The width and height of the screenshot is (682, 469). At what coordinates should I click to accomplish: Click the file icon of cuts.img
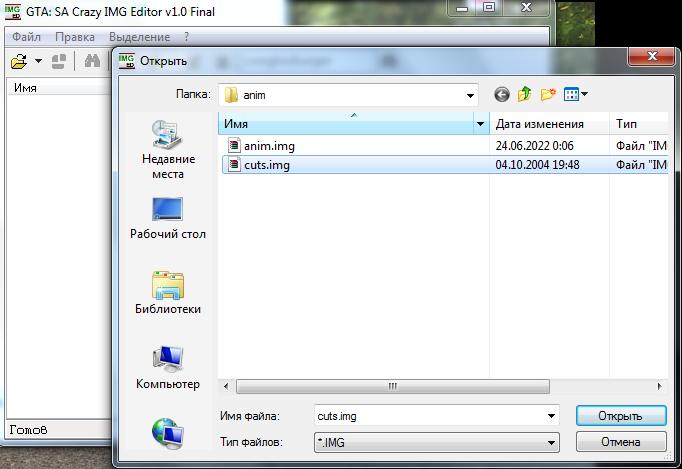tap(234, 164)
